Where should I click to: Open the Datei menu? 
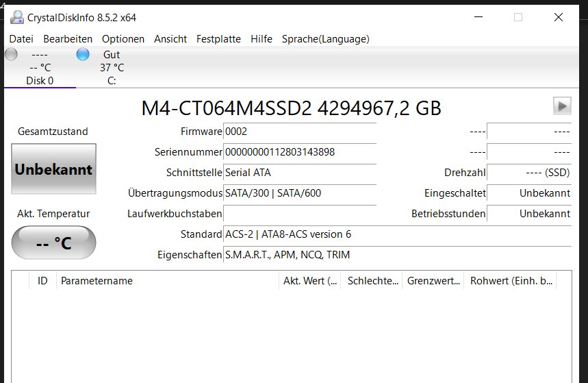(21, 39)
